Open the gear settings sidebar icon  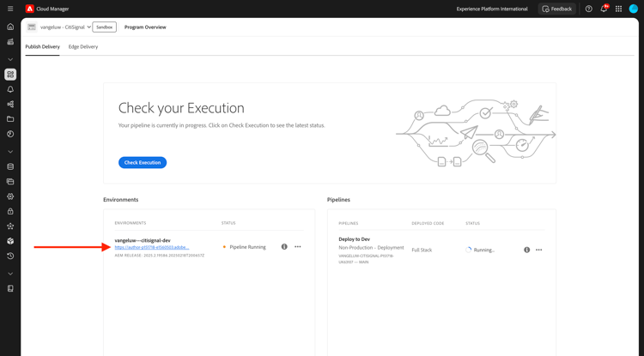[10, 196]
